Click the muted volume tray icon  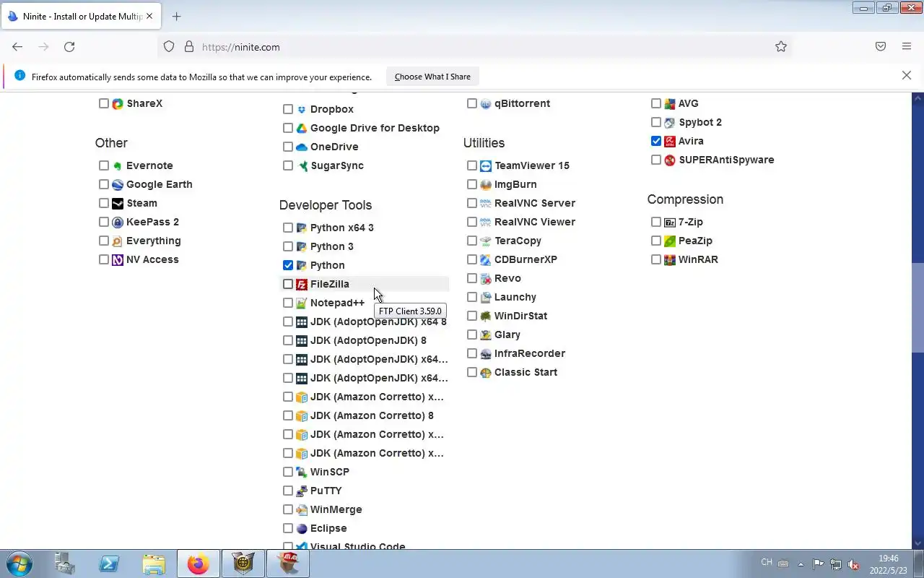click(x=853, y=564)
